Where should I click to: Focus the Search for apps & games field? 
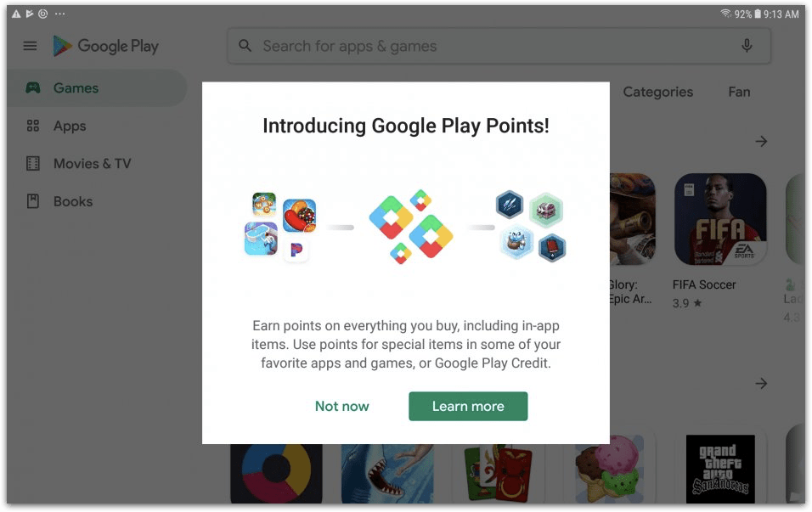click(x=499, y=46)
